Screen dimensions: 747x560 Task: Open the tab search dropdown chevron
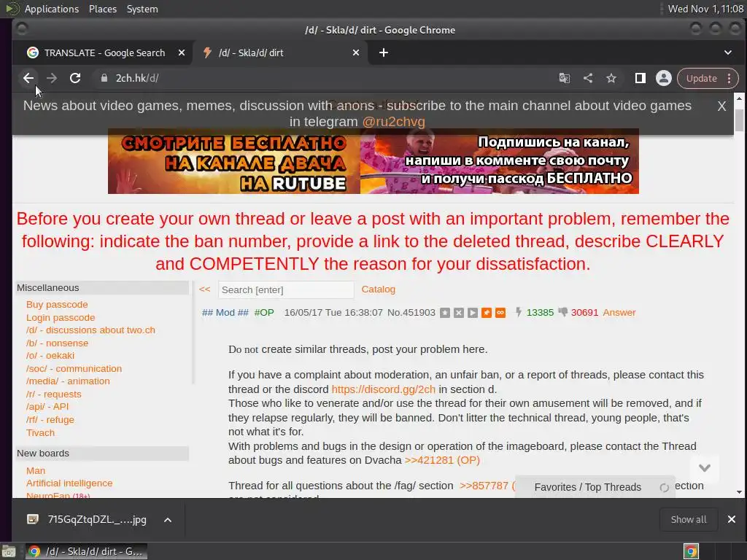click(727, 52)
